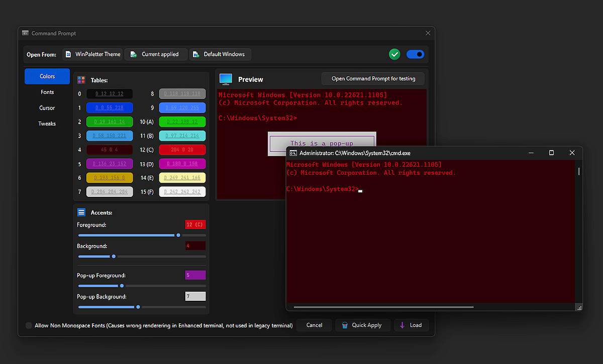Load from Default Windows

(220, 54)
